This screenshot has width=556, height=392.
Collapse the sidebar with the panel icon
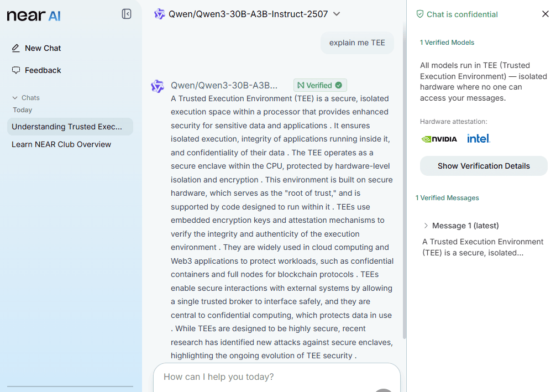click(127, 14)
